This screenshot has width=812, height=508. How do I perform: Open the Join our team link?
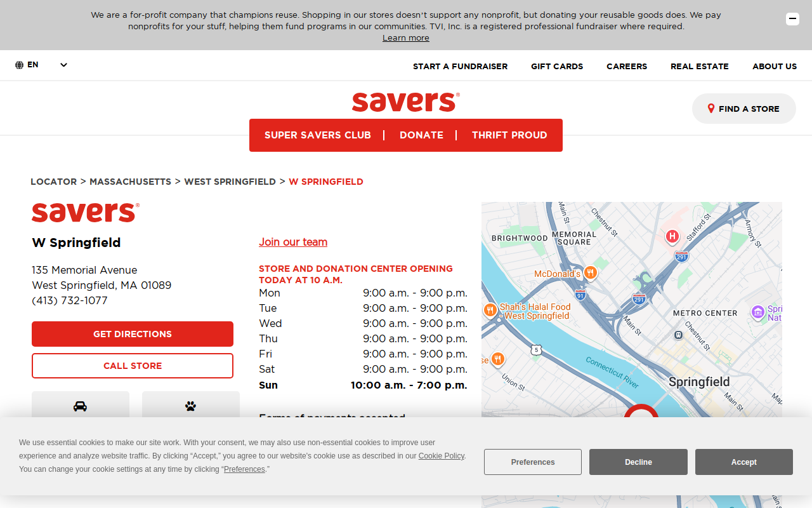pyautogui.click(x=293, y=242)
